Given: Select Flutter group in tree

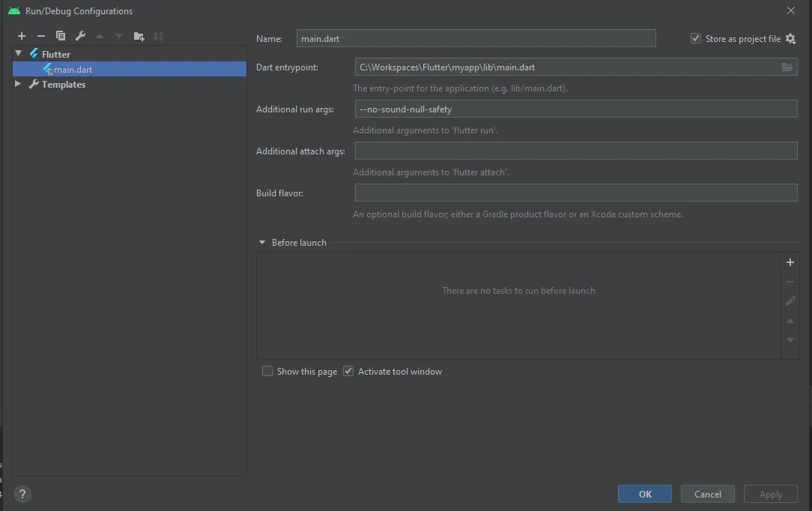Looking at the screenshot, I should coord(56,55).
